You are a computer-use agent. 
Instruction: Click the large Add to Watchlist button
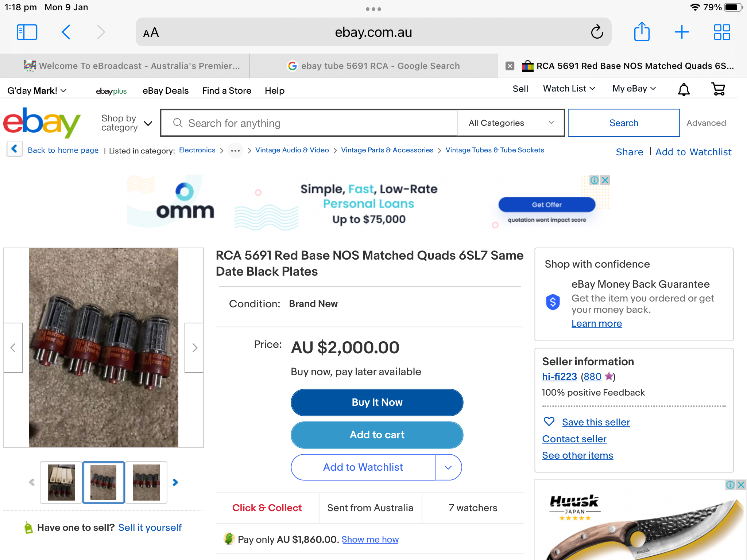[x=363, y=467]
